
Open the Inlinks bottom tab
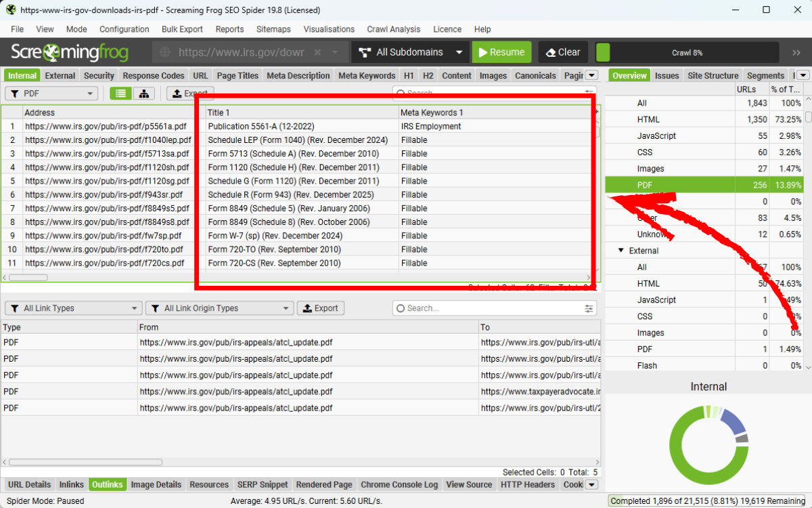(x=71, y=484)
